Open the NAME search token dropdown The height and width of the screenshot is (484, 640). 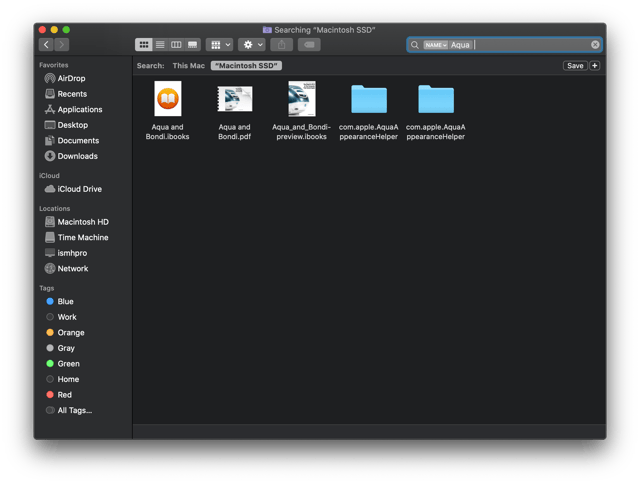[436, 45]
